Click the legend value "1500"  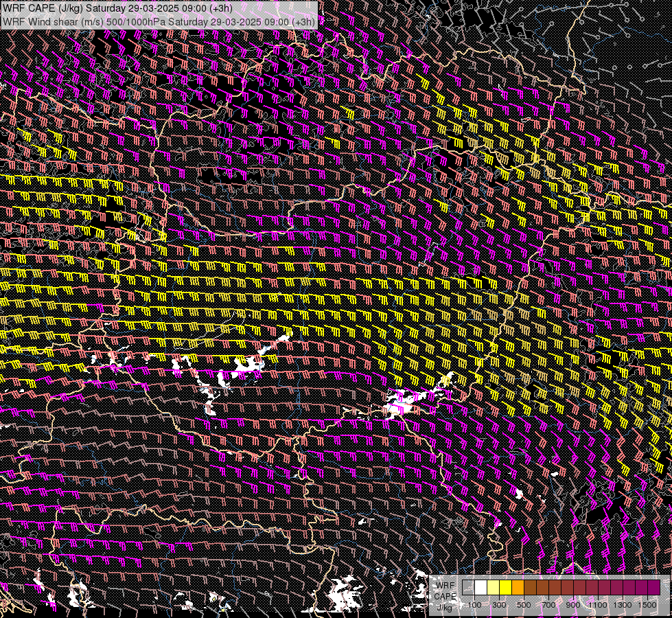(x=647, y=605)
